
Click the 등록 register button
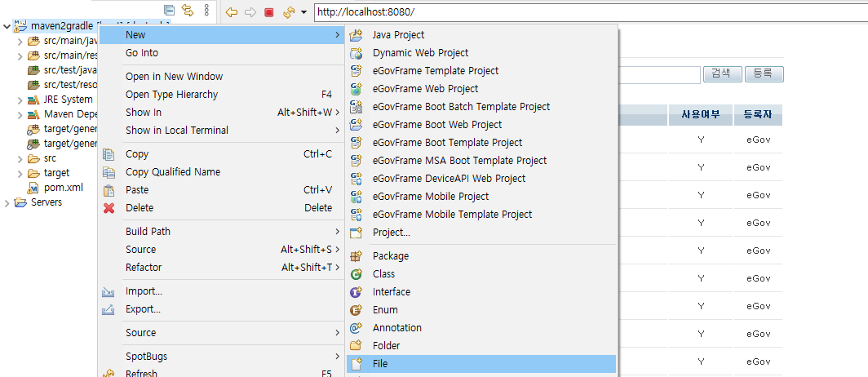pos(764,74)
